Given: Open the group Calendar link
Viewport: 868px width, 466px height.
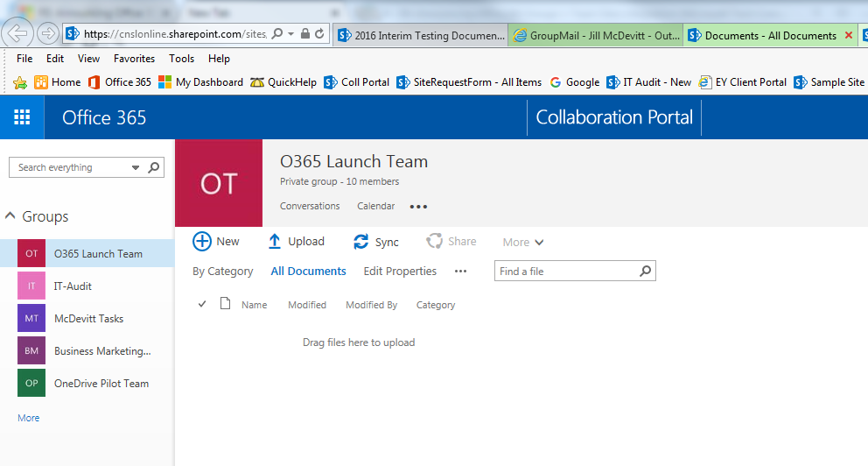Looking at the screenshot, I should [376, 206].
